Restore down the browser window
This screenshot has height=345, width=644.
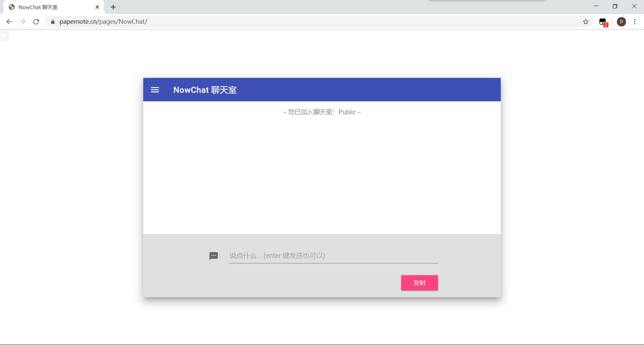pyautogui.click(x=615, y=6)
